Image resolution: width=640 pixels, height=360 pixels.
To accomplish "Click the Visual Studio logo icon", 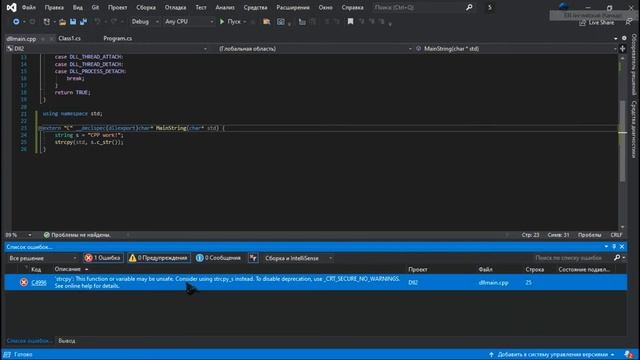I will coord(11,7).
